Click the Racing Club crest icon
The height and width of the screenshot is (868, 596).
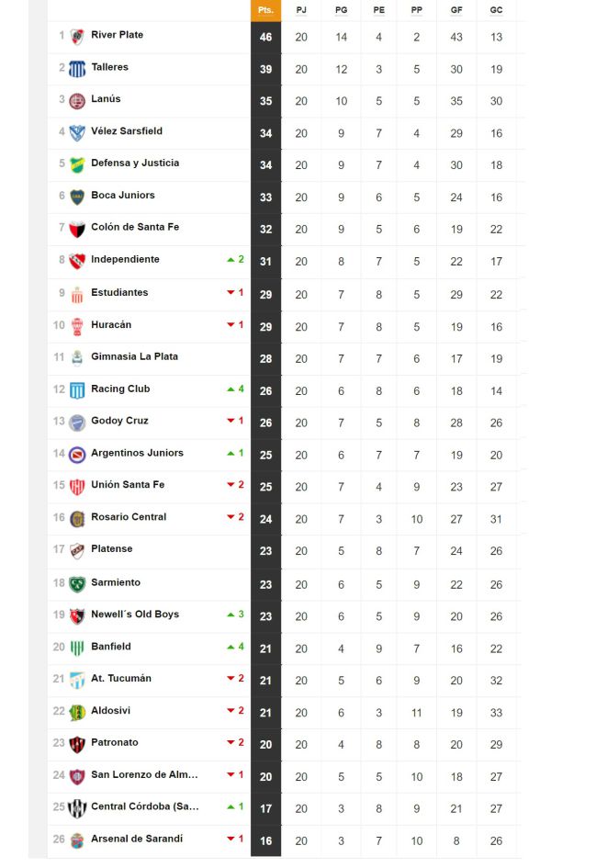[77, 390]
